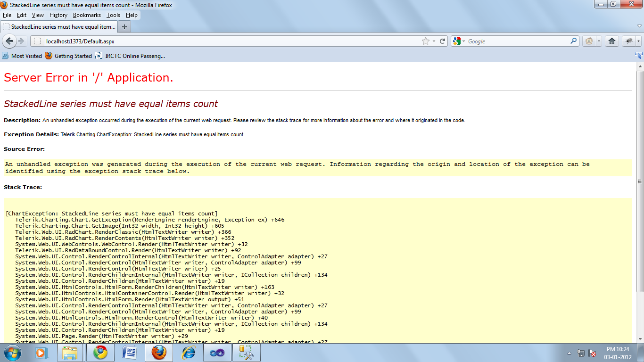This screenshot has height=362, width=644.
Task: Open Internet Explorer from the taskbar
Action: tap(188, 353)
